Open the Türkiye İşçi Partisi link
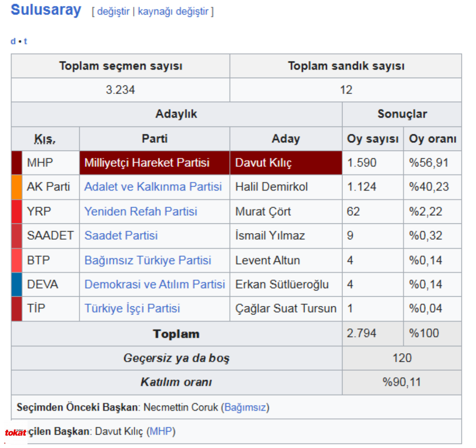The height and width of the screenshot is (448, 476). 132,308
